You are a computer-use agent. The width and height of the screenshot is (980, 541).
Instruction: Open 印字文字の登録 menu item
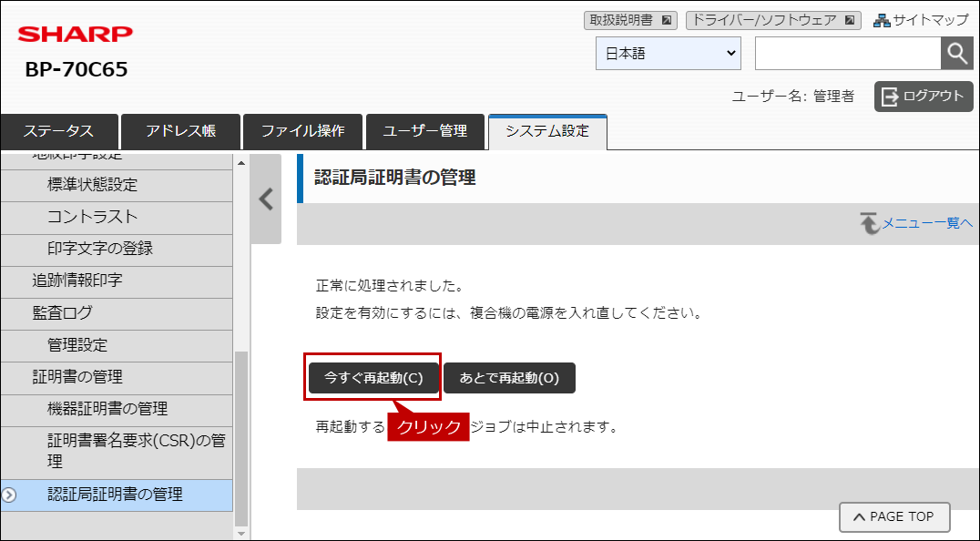(x=117, y=250)
